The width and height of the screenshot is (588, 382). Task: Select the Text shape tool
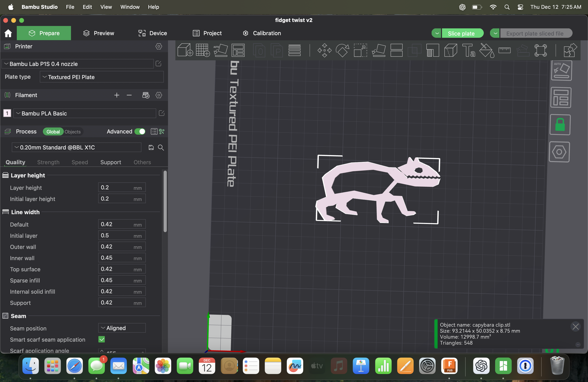tap(469, 50)
